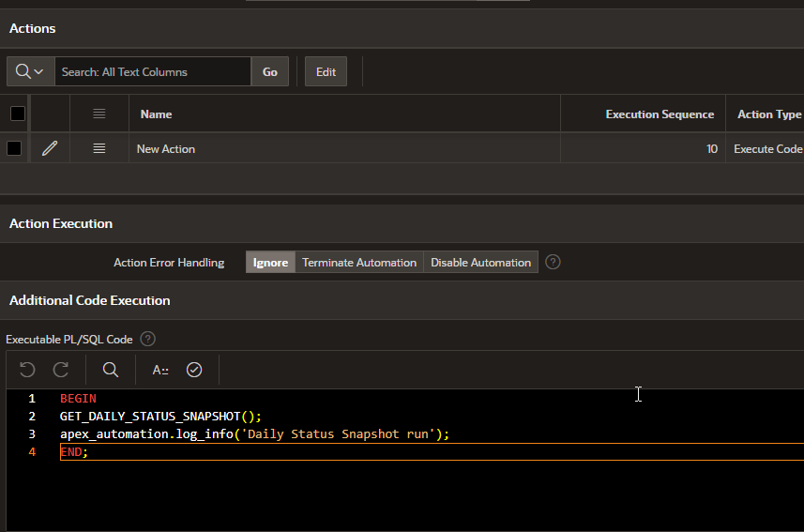The width and height of the screenshot is (804, 532).
Task: Click the Edit button in Actions toolbar
Action: [x=326, y=71]
